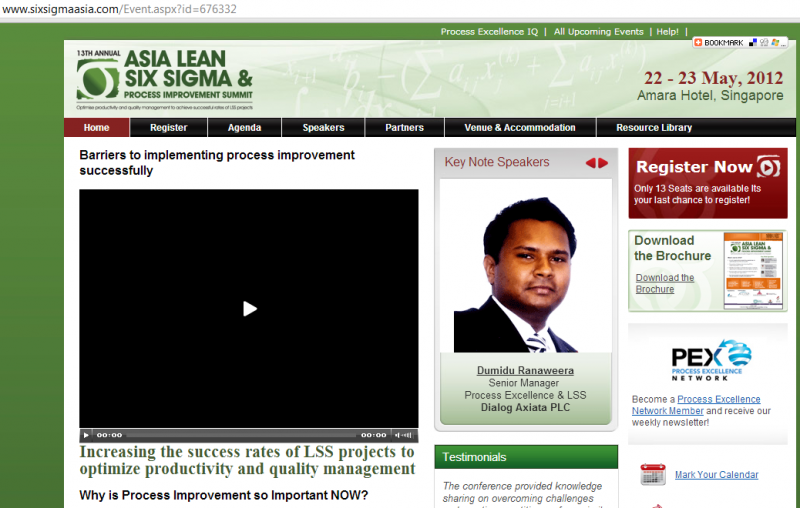Click the Bookmark share icon
Screen dimensions: 800x508
click(719, 43)
